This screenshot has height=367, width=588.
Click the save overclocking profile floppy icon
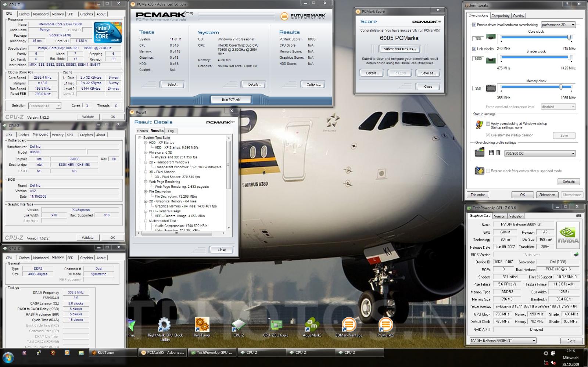coord(491,153)
